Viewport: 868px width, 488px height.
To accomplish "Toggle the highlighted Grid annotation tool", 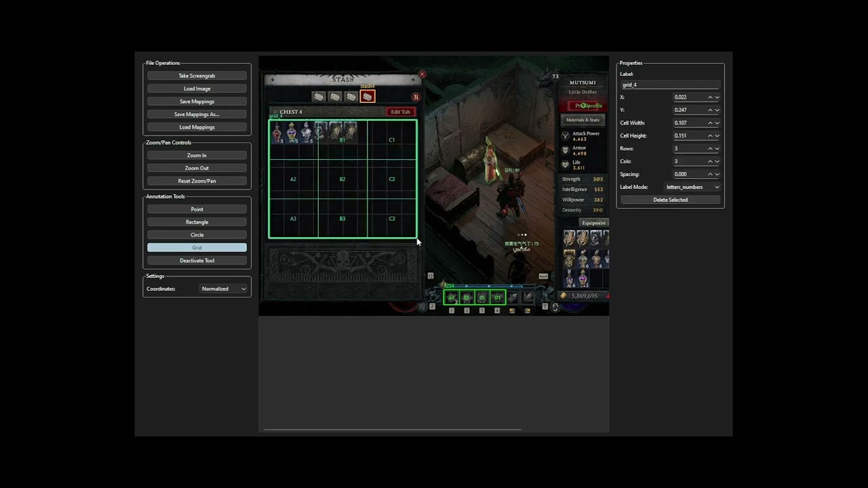I will point(197,248).
